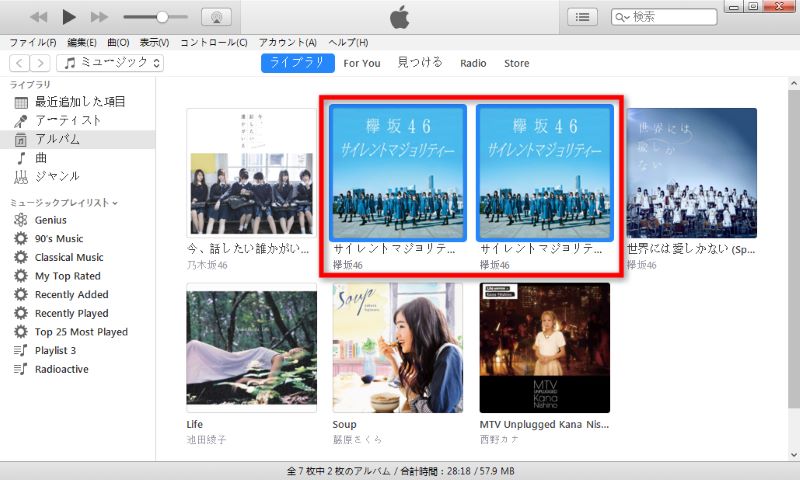
Task: Open the ミュージック media type dropdown
Action: 110,63
